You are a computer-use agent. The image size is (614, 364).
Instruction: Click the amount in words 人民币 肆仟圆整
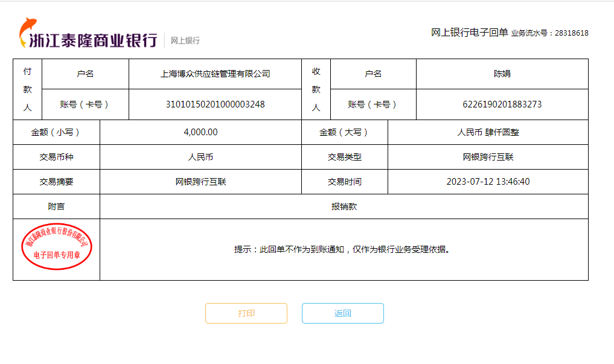[488, 132]
